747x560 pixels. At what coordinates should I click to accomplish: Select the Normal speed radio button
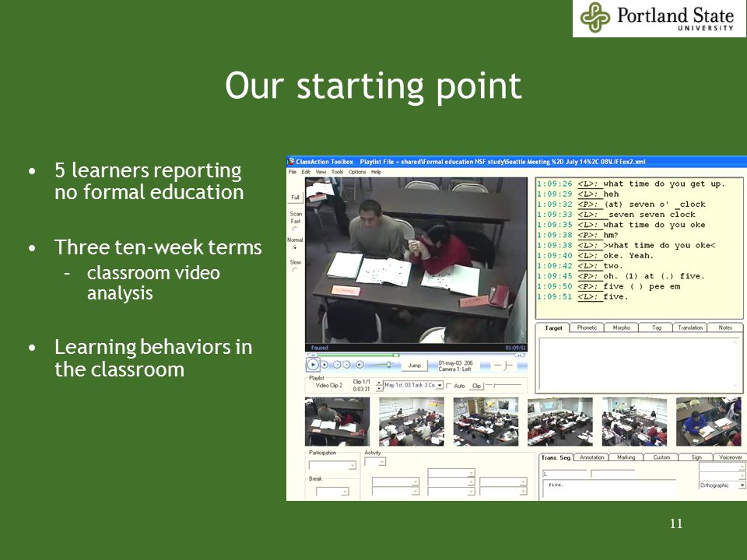295,248
